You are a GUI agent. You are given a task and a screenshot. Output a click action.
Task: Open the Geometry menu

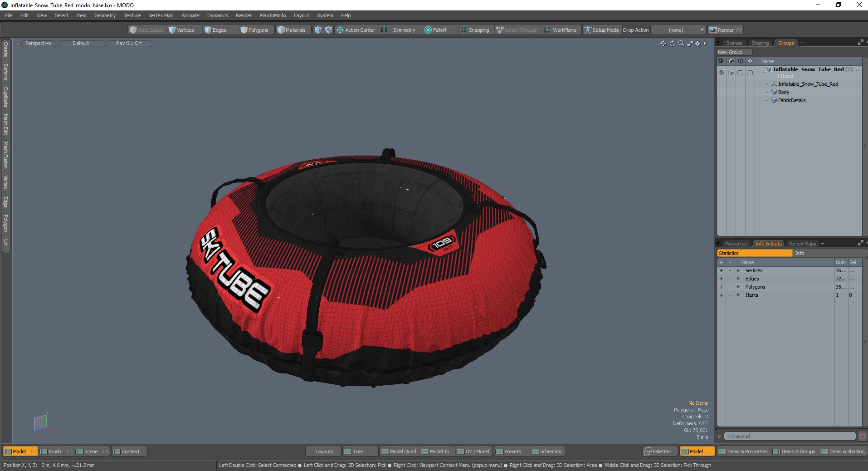[105, 15]
